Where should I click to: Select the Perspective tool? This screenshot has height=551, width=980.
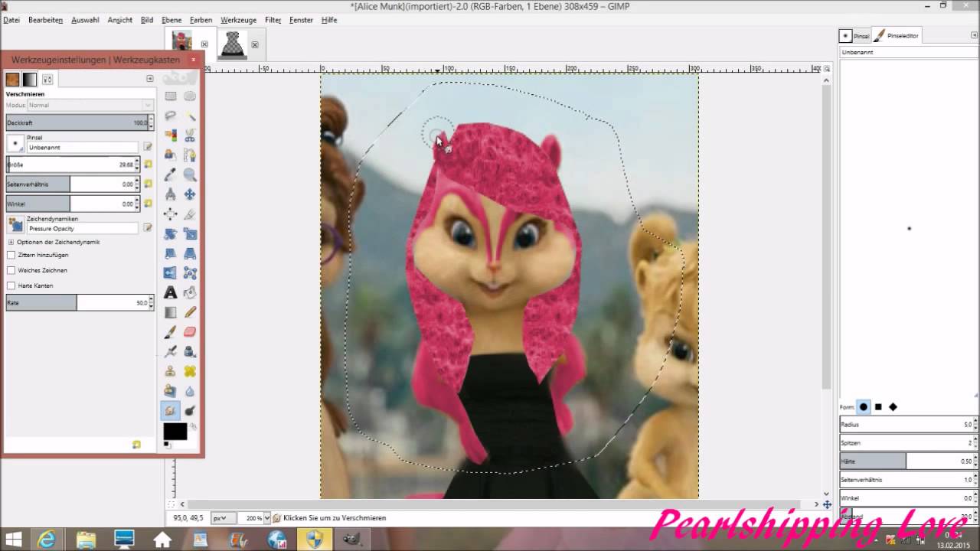pos(190,253)
